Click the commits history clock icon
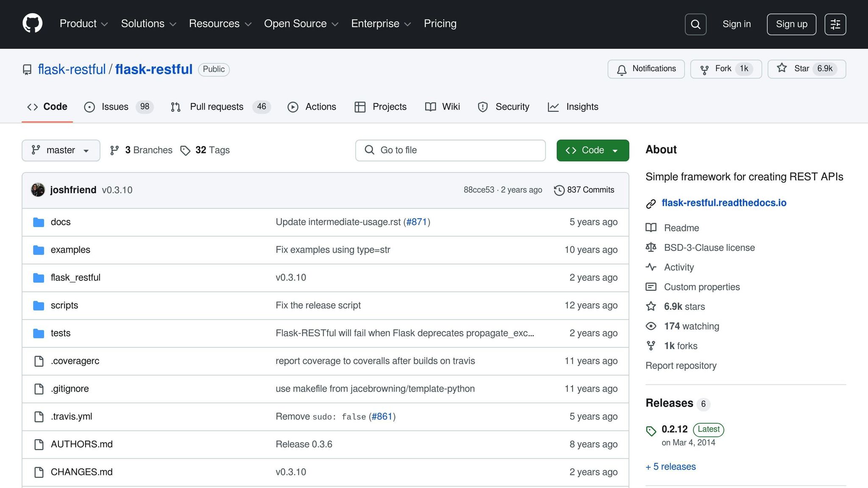 click(x=559, y=190)
